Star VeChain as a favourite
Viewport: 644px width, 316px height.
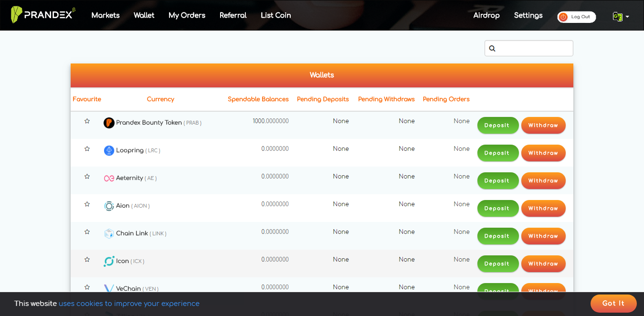coord(87,287)
